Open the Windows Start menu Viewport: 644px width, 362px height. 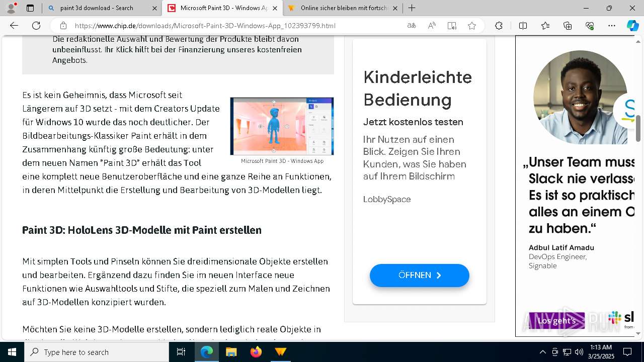(12, 352)
